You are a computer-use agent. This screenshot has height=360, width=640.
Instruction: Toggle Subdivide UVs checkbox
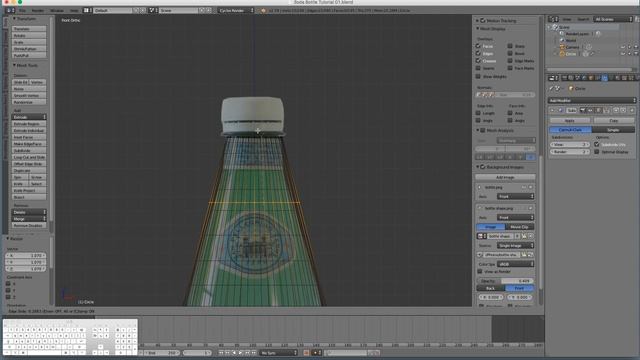(x=596, y=144)
